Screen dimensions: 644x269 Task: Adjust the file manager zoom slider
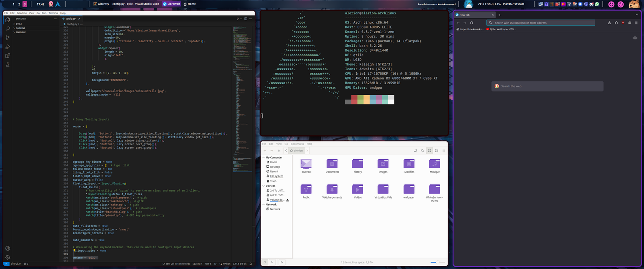[x=437, y=262]
